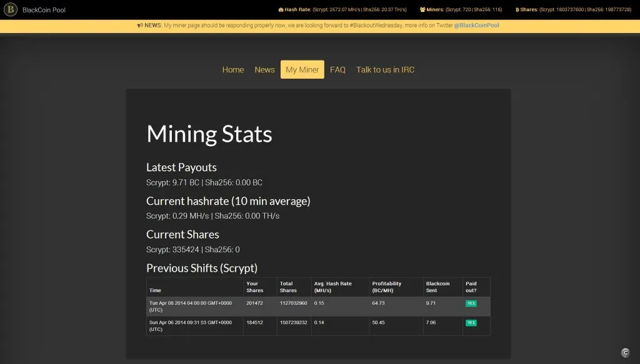
Task: Click YES badge for Apr 08 shift
Action: point(471,303)
